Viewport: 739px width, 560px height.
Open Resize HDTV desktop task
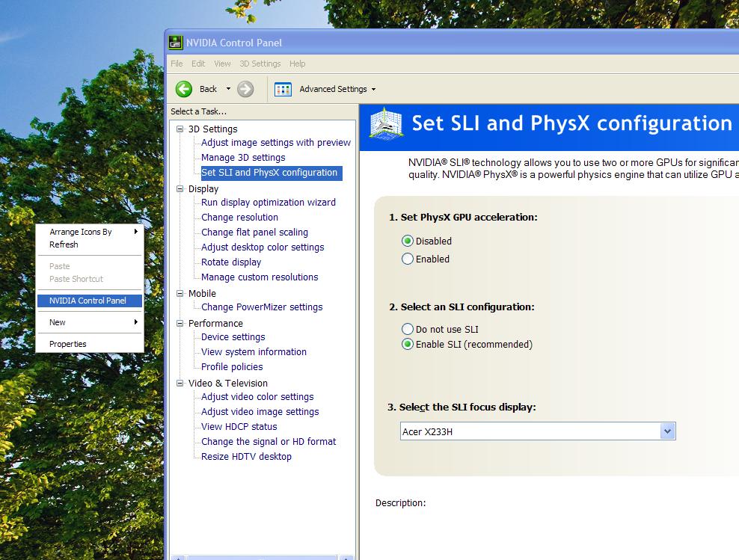[x=246, y=456]
